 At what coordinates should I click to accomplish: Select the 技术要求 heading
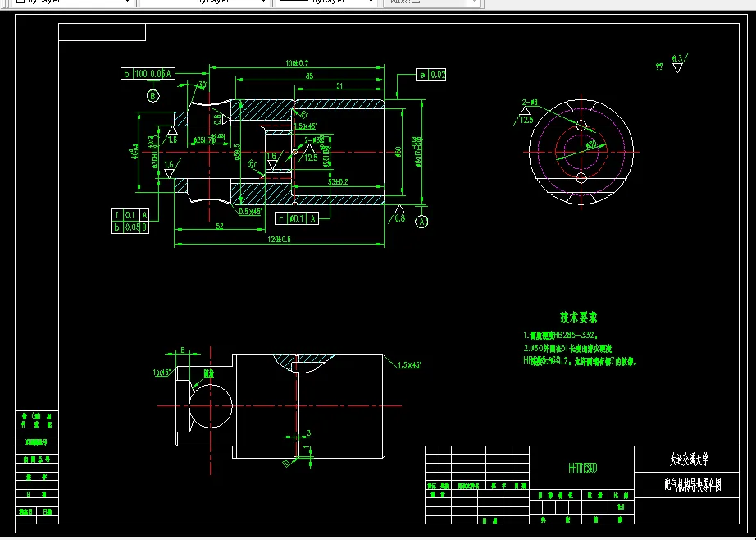click(579, 318)
